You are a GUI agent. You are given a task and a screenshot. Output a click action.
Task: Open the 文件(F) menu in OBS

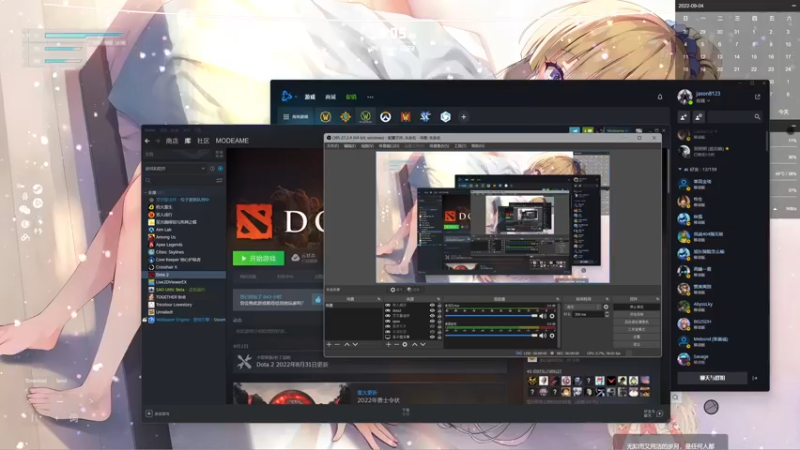tap(333, 146)
